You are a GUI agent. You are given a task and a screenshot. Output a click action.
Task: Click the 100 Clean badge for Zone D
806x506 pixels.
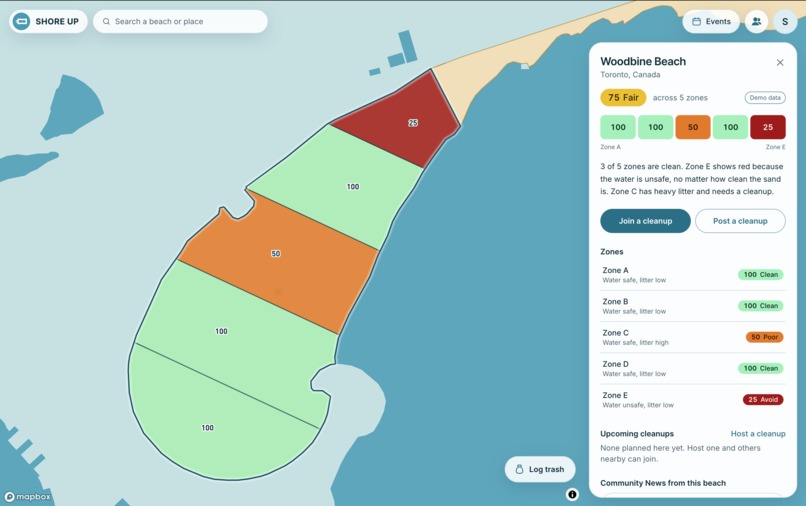pos(761,368)
